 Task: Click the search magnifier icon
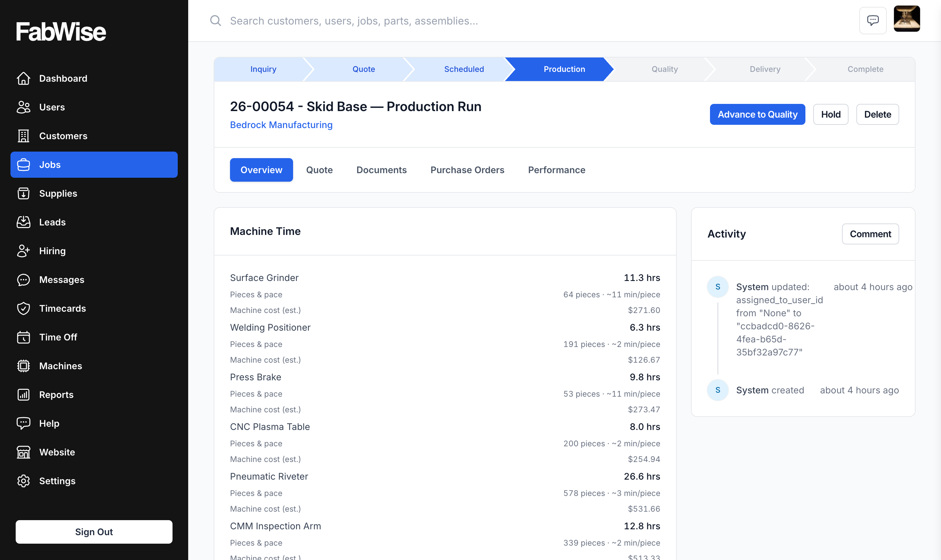click(x=215, y=20)
